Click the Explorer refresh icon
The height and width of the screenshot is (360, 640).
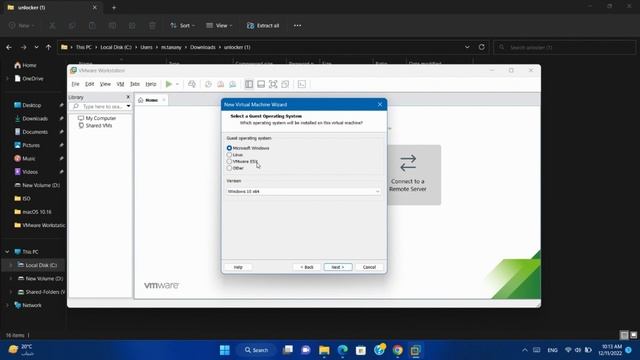click(482, 47)
